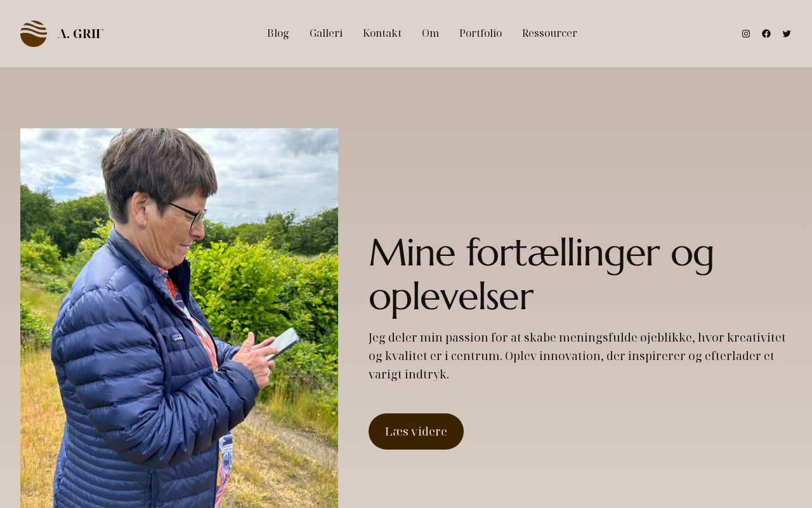Click the brown wave logo icon
The image size is (812, 508).
[x=34, y=34]
